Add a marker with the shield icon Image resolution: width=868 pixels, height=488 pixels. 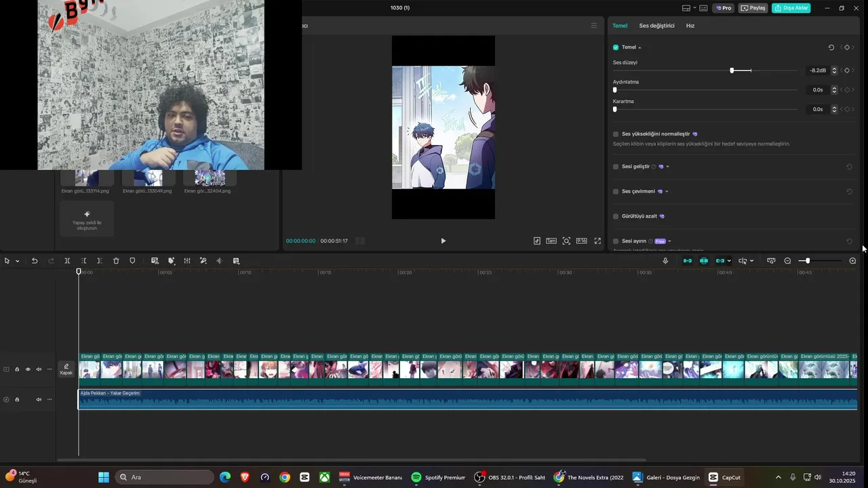tap(132, 261)
